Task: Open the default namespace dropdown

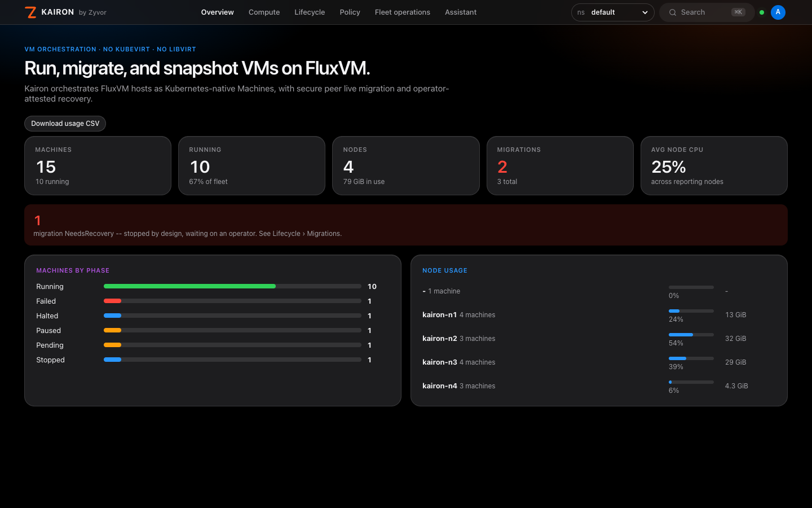Action: click(x=612, y=12)
